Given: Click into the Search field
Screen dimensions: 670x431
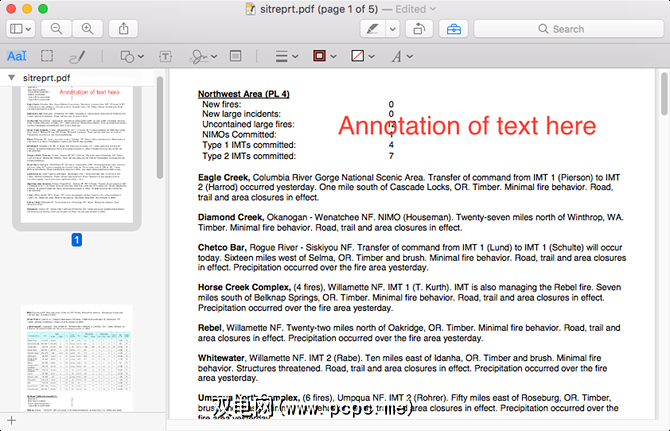Looking at the screenshot, I should [568, 29].
